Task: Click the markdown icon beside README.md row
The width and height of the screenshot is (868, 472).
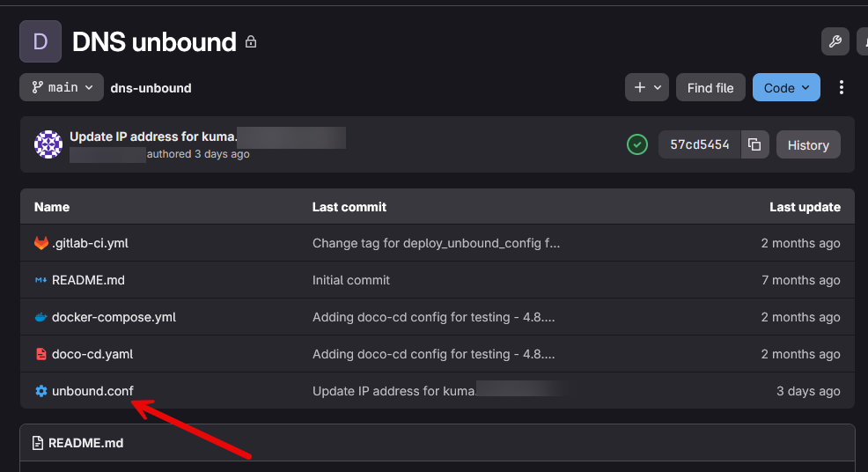Action: click(x=41, y=280)
